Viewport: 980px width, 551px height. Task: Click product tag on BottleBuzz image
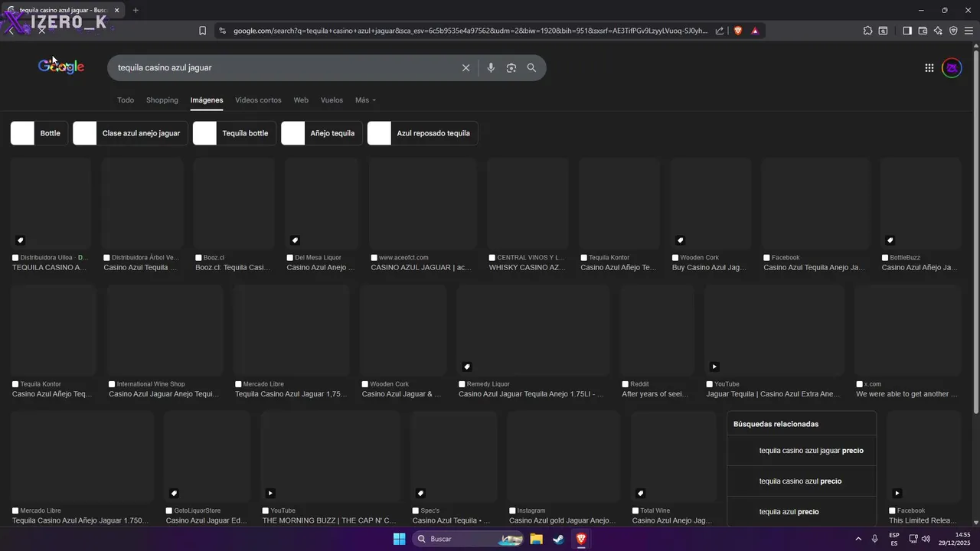[890, 240]
